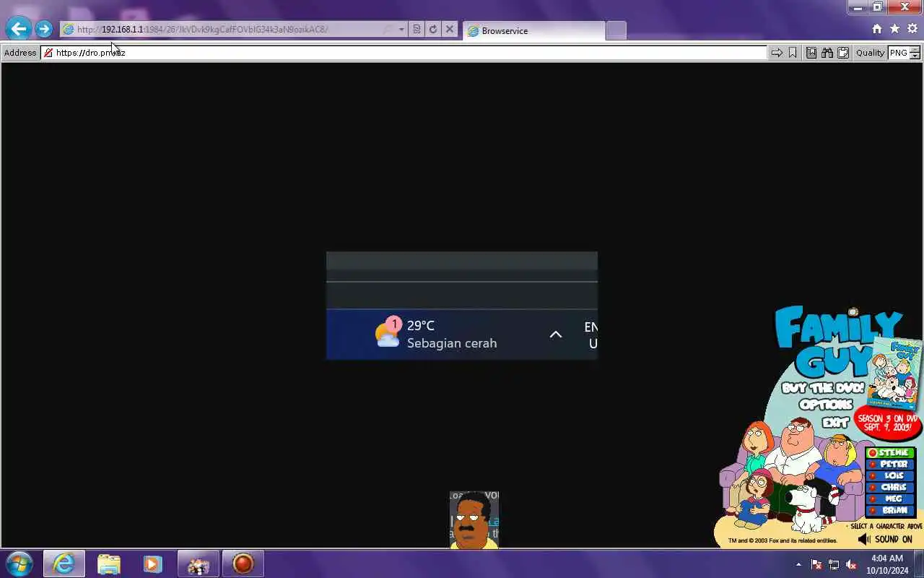Select the LOIS character option
This screenshot has width=924, height=578.
tap(890, 476)
